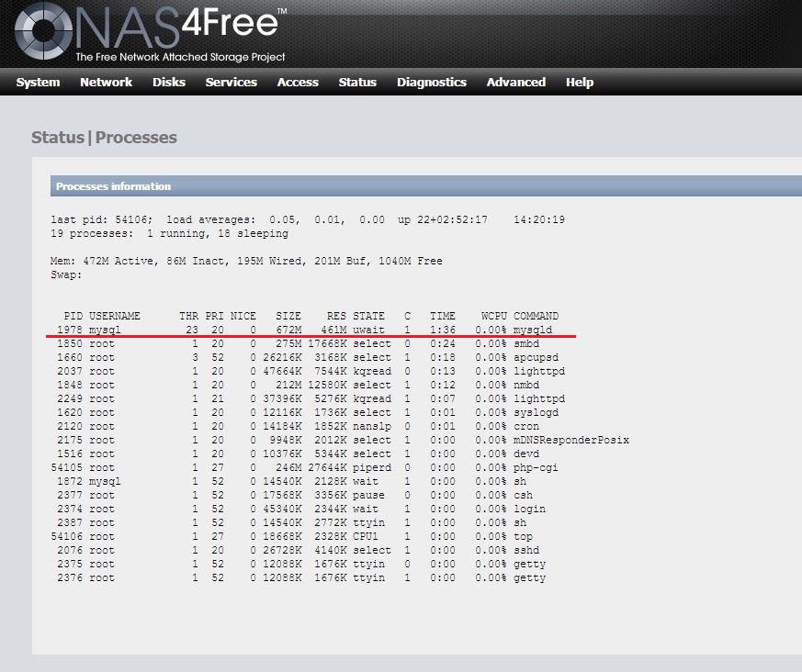Open the Disks menu
This screenshot has height=672, width=802.
coord(169,83)
